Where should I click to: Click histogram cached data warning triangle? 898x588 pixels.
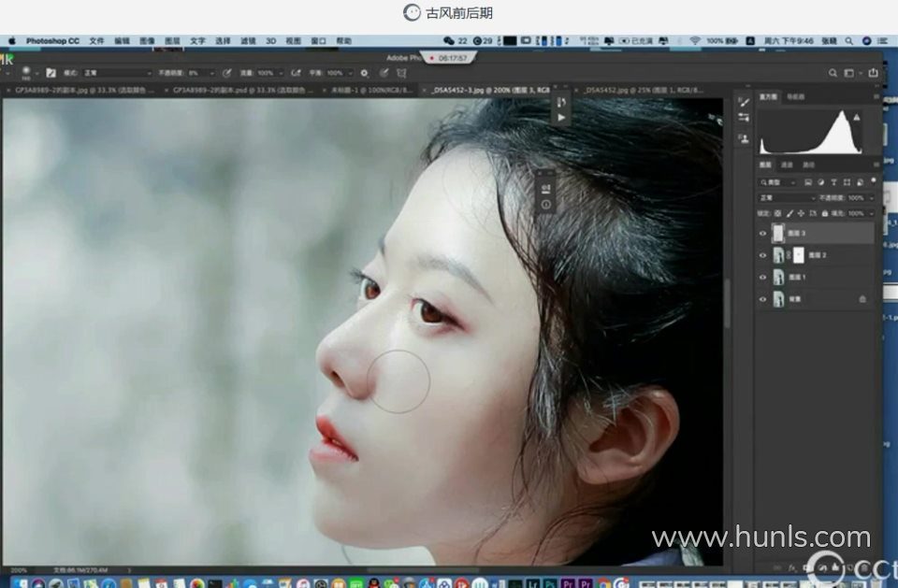pos(857,117)
